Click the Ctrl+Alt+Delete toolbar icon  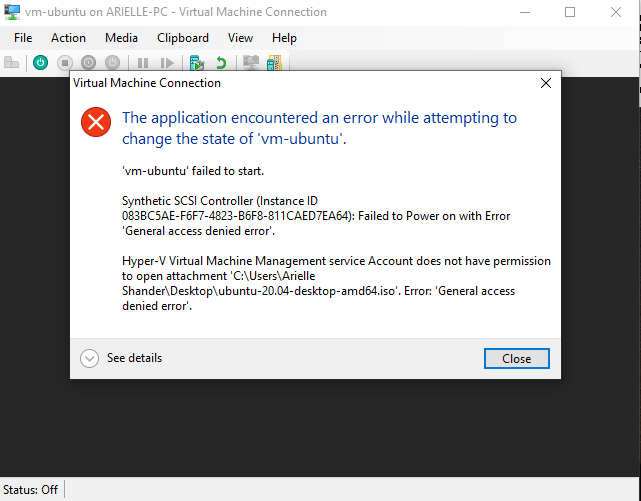click(12, 62)
